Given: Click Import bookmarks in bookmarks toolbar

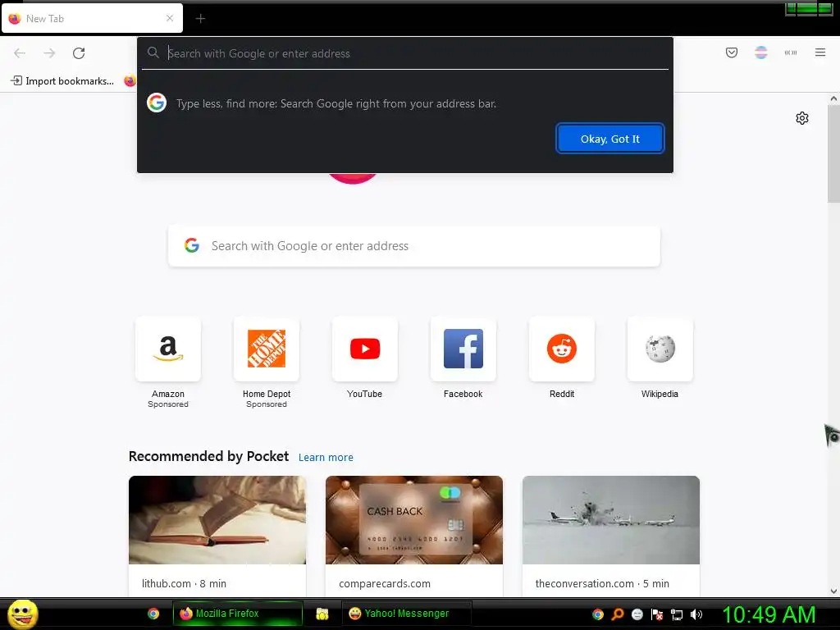Looking at the screenshot, I should 62,81.
